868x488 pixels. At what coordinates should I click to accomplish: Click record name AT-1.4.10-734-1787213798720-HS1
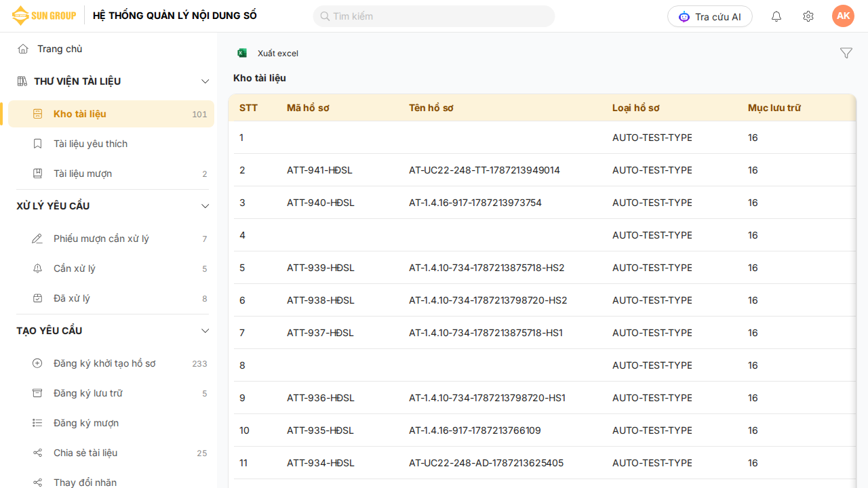coord(488,398)
